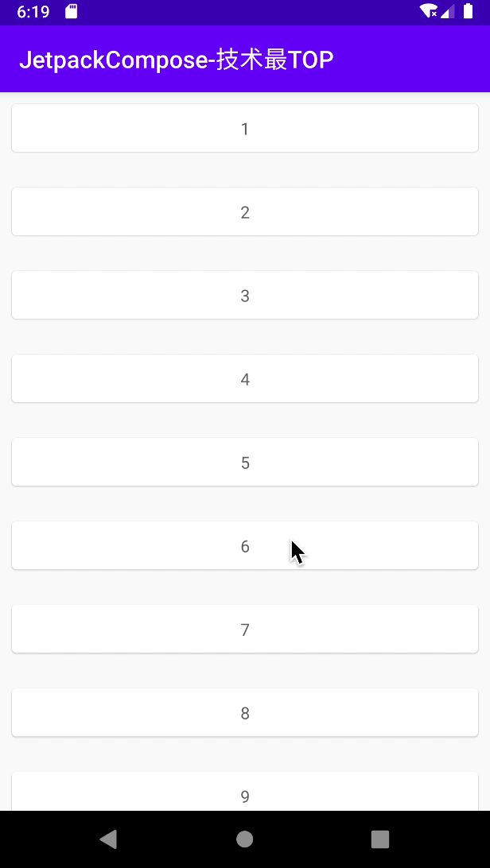Tap the Back navigation triangle
This screenshot has height=868, width=490.
point(109,839)
